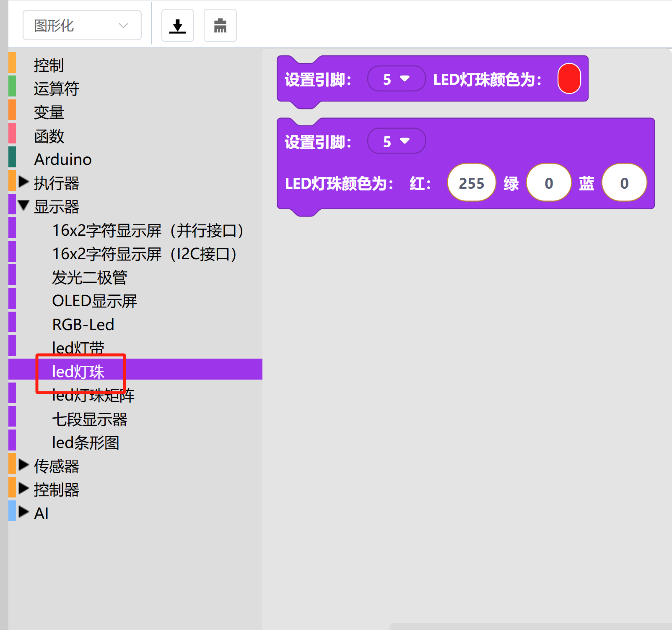Pick the red LED color swatch
672x630 pixels.
[x=569, y=79]
